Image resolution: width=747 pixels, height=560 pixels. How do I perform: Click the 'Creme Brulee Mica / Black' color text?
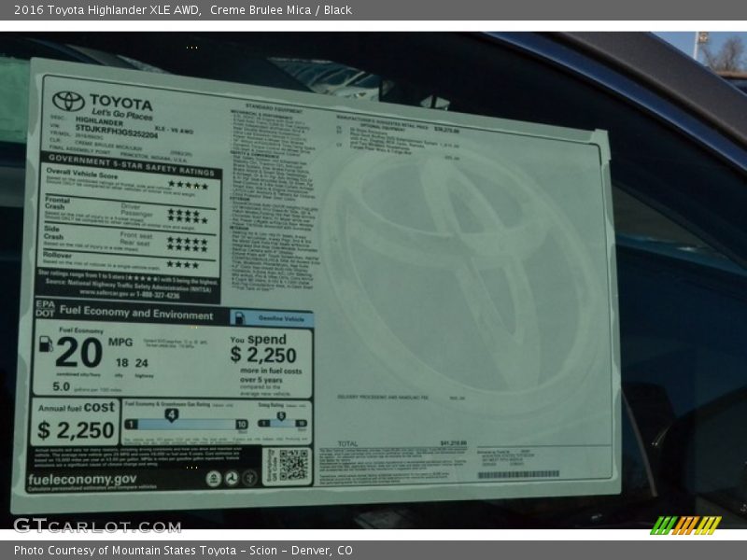[x=281, y=10]
